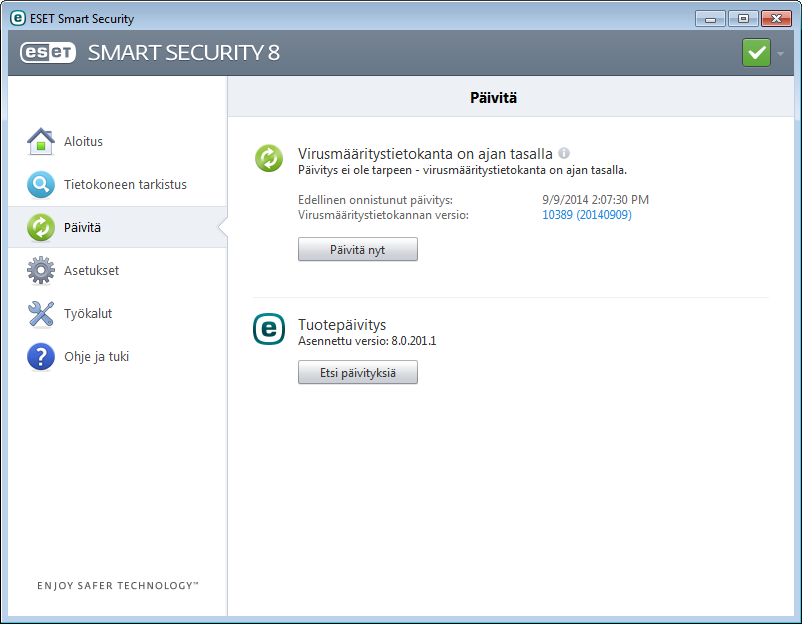The image size is (802, 624).
Task: Click the Ohje ja tuki question icon
Action: tap(41, 356)
